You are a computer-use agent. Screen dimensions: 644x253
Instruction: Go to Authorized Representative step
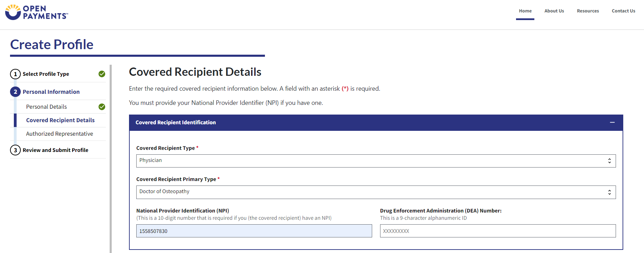point(59,134)
